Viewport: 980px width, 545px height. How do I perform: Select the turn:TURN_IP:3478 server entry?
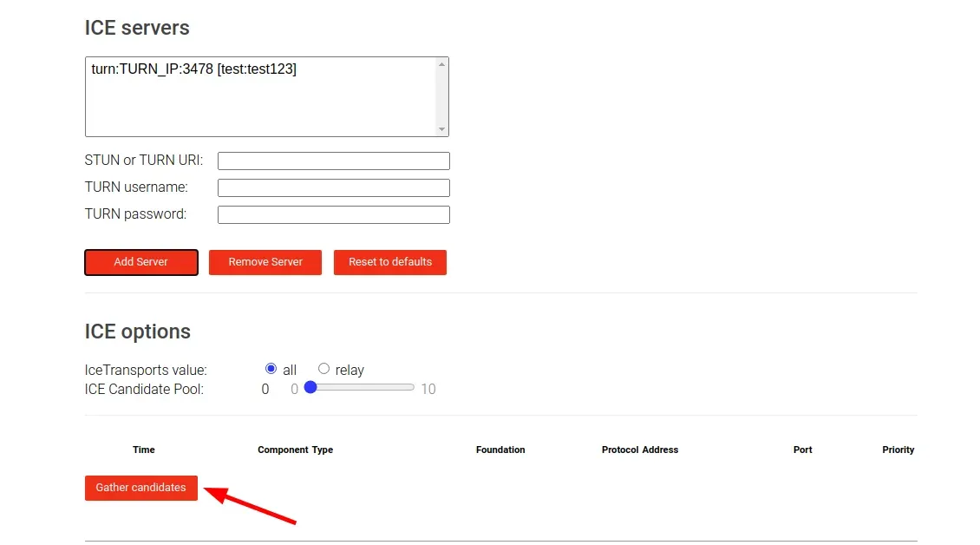tap(194, 69)
